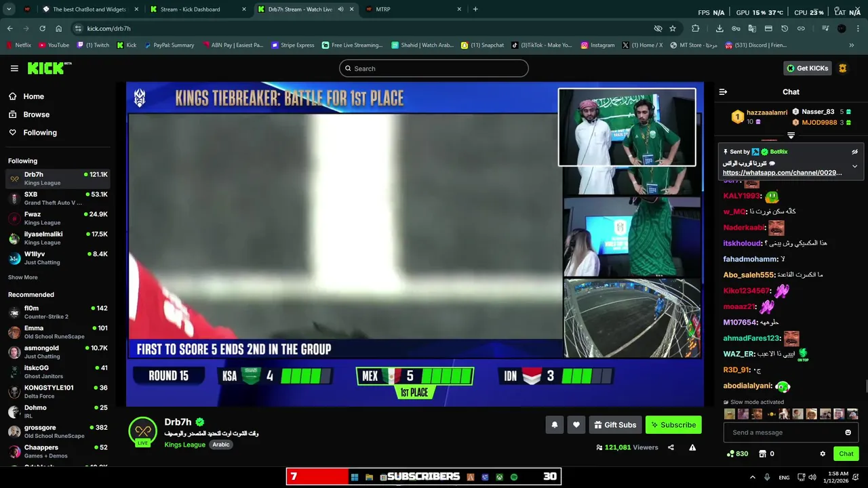Bookmark this page with star icon
Screen dimensions: 868x488
(673, 28)
